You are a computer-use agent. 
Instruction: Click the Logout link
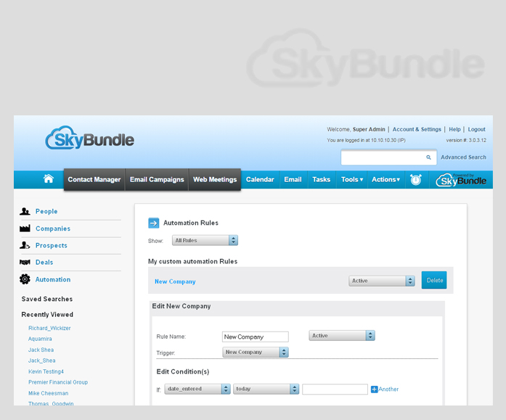(477, 129)
